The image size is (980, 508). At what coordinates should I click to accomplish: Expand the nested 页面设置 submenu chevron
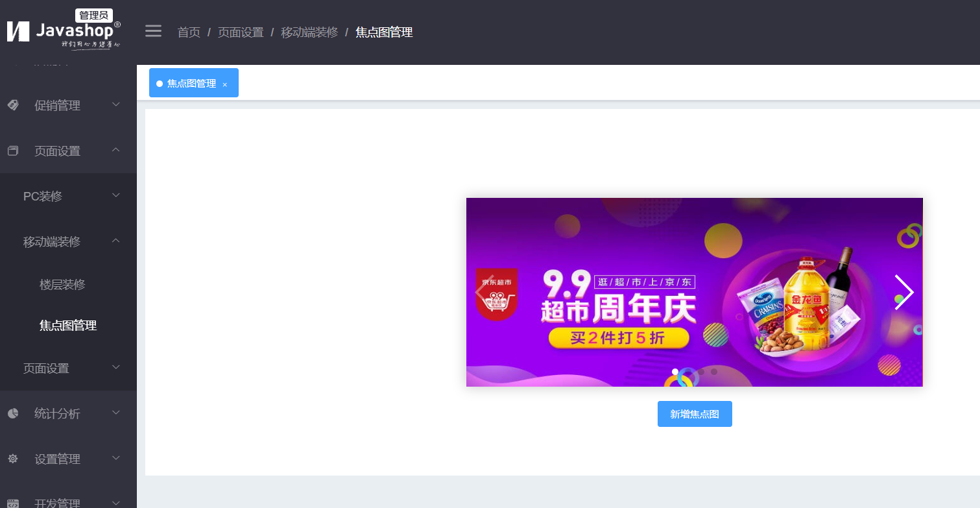[116, 367]
